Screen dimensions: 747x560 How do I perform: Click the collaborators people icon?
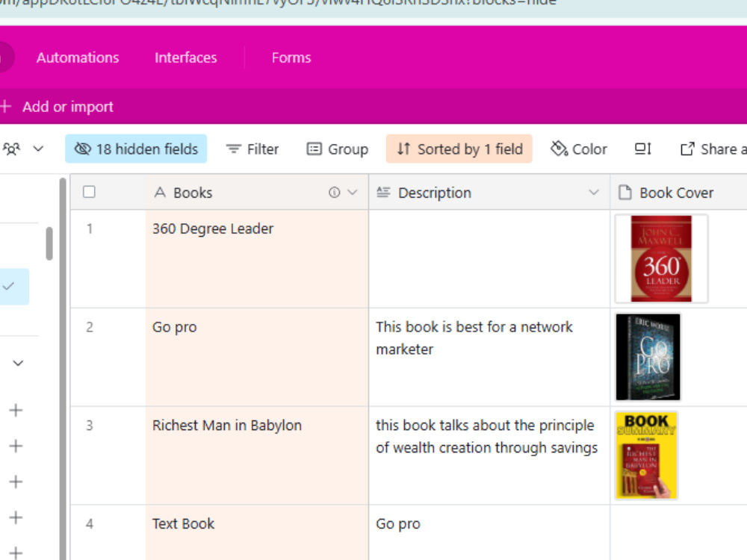tap(11, 149)
